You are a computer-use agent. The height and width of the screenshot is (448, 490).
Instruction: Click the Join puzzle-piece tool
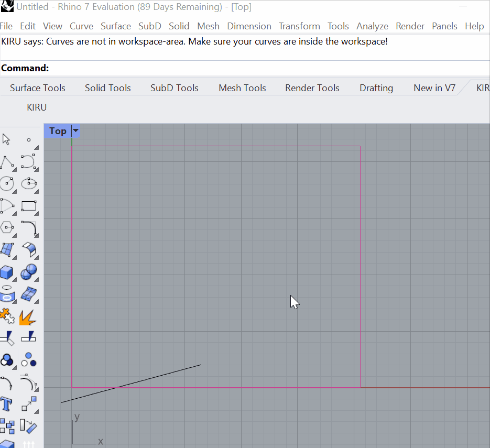tap(7, 316)
